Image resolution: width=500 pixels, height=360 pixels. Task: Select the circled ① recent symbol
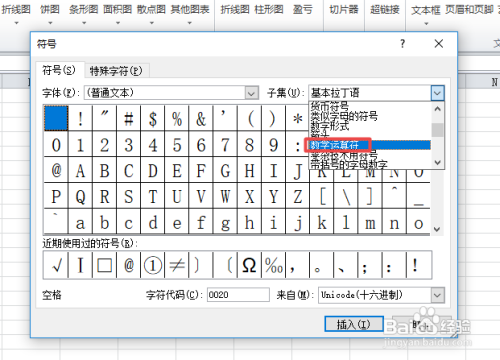[153, 265]
